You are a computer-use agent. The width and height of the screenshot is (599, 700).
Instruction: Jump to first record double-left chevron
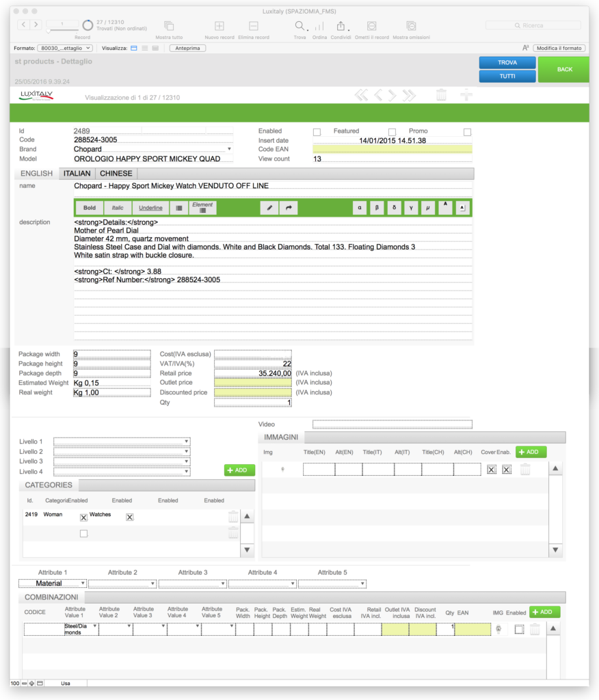(x=361, y=95)
